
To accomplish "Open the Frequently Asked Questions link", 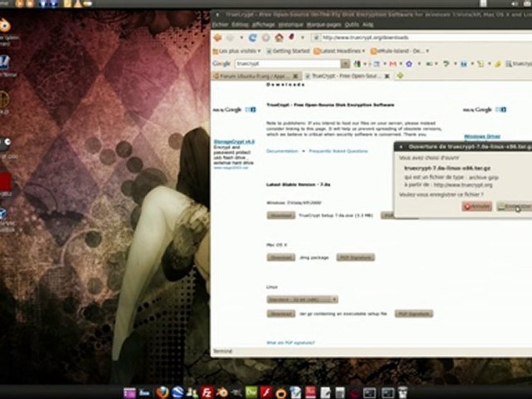I will [x=338, y=151].
